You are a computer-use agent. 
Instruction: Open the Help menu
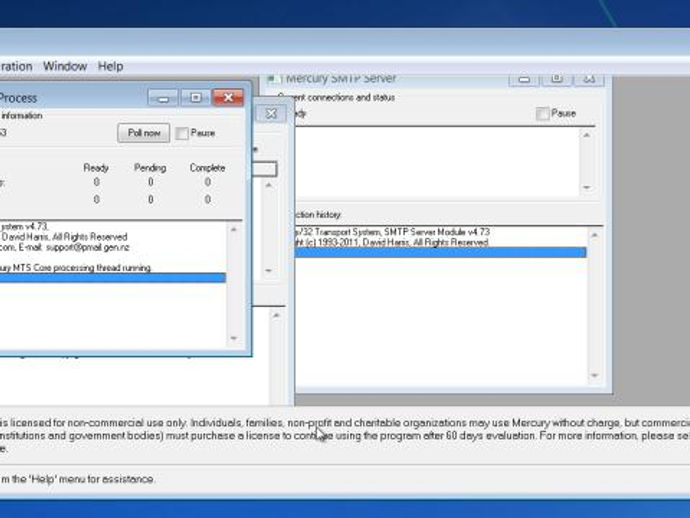click(110, 66)
